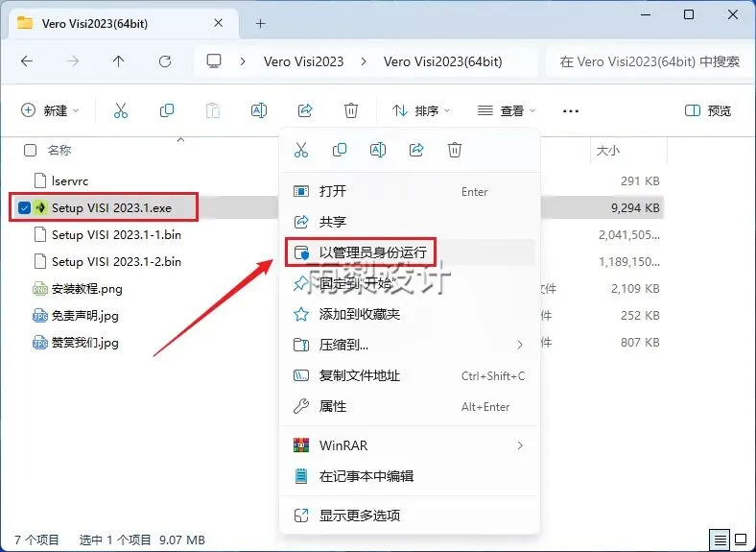Expand the chevron after Vero Visi2023 in the address bar

click(364, 61)
